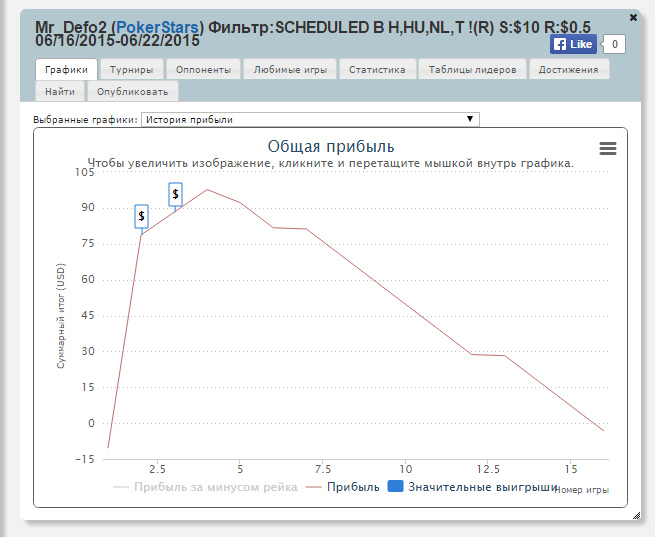This screenshot has height=537, width=655.
Task: Click the blue Значительные выигрыши legend swatch
Action: [396, 486]
